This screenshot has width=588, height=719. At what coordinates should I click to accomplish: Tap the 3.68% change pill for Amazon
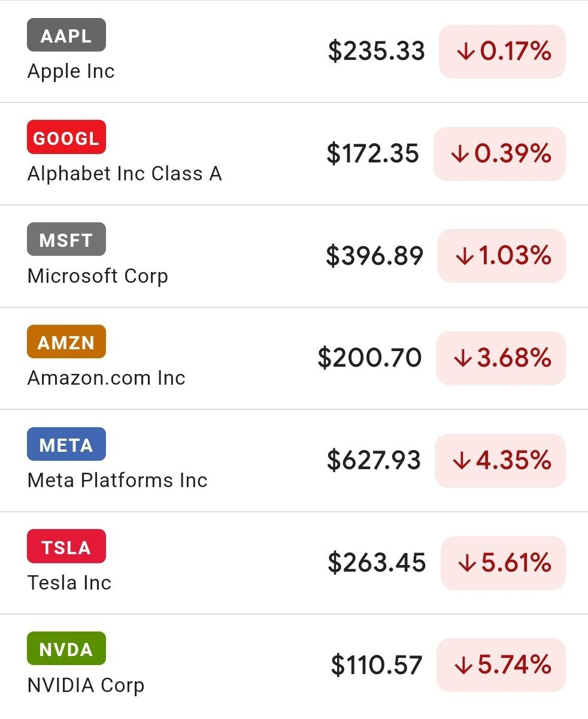coord(501,358)
